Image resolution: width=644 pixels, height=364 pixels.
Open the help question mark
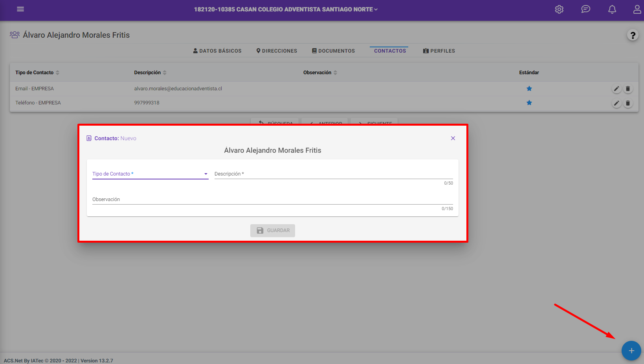[633, 35]
